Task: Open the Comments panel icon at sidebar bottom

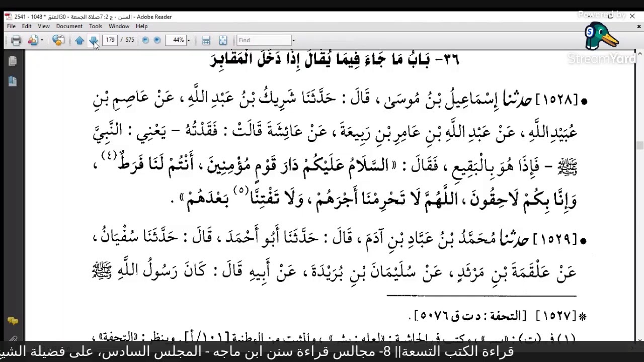Action: [x=13, y=321]
